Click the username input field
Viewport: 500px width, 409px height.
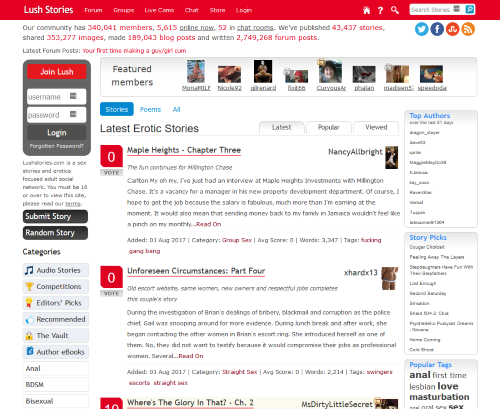tap(57, 97)
